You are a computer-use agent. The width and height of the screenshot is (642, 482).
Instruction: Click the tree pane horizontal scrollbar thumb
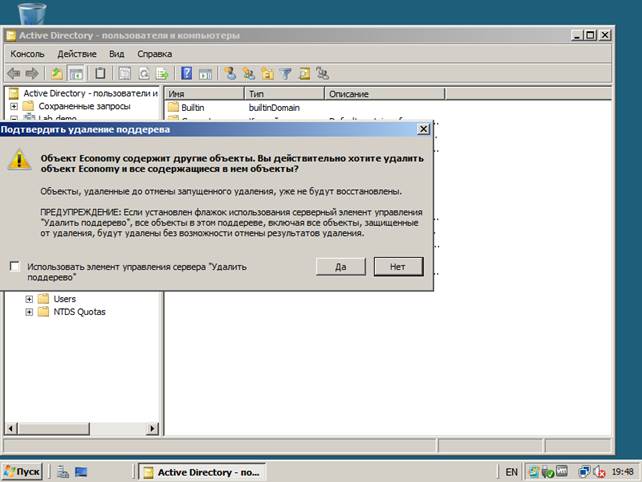pos(54,429)
